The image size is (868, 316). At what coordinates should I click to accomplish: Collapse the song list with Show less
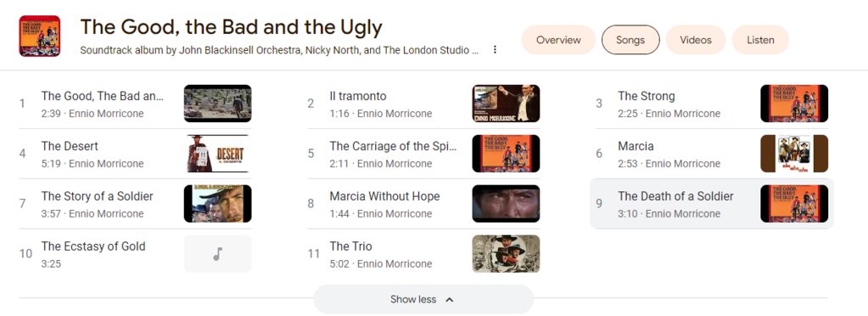click(423, 299)
